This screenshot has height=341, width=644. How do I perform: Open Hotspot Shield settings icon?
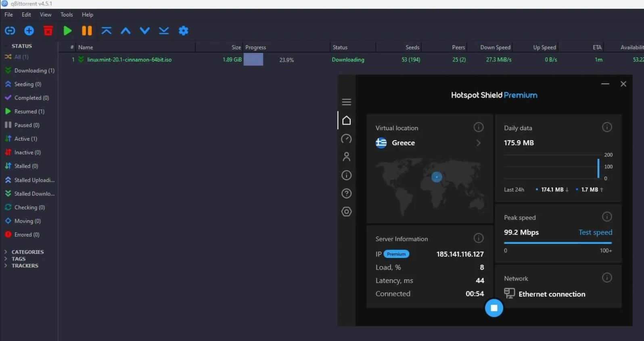tap(347, 212)
